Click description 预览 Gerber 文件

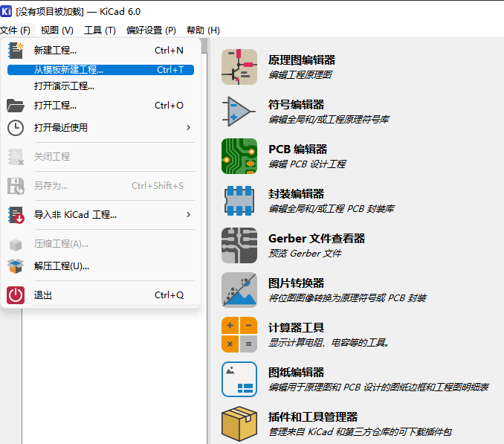[x=305, y=254]
